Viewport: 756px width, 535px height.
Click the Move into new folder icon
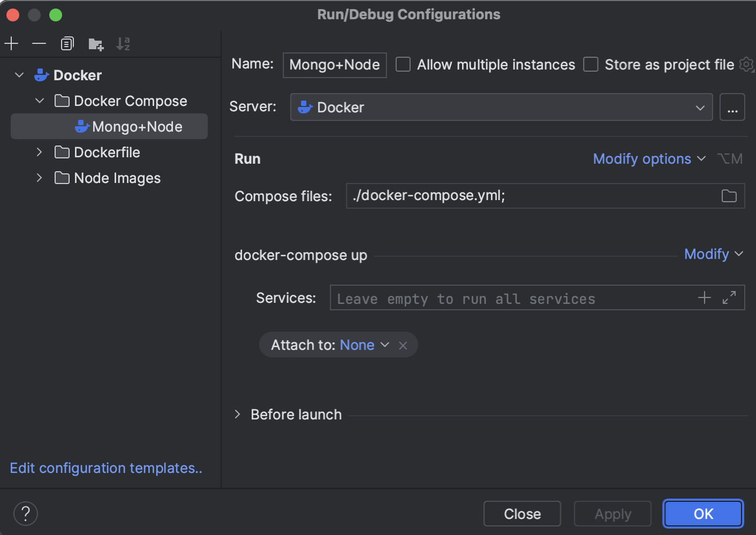[96, 44]
